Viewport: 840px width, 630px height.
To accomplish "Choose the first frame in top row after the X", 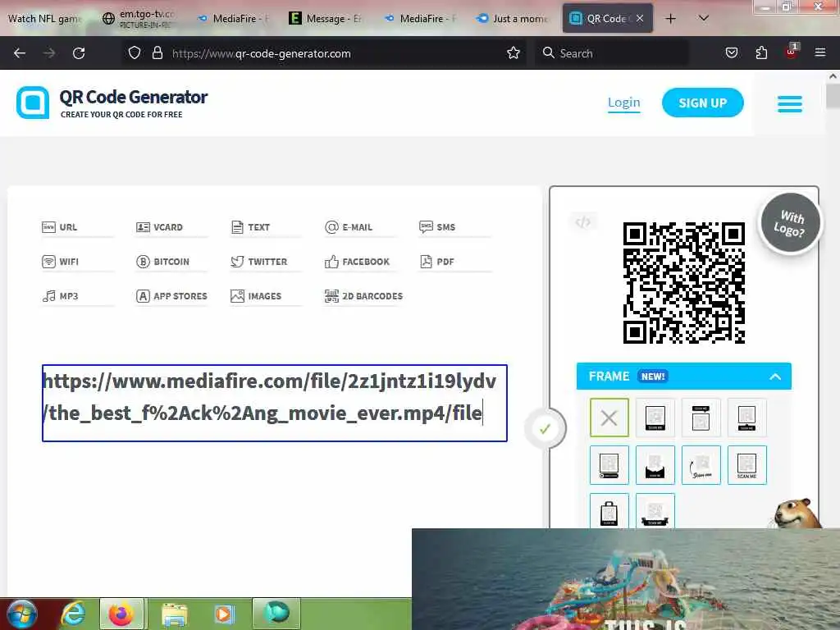I will (x=655, y=418).
